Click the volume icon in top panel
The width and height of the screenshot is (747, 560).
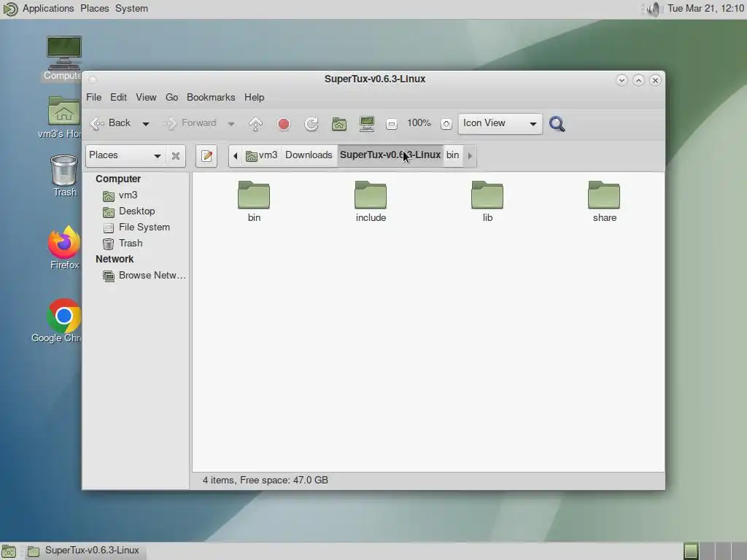pos(654,9)
